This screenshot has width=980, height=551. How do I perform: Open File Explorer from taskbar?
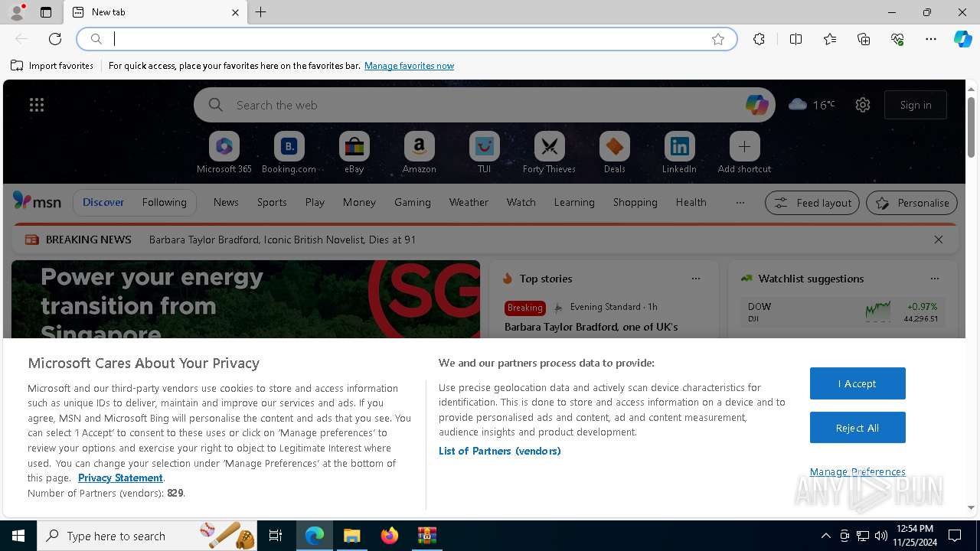(351, 536)
